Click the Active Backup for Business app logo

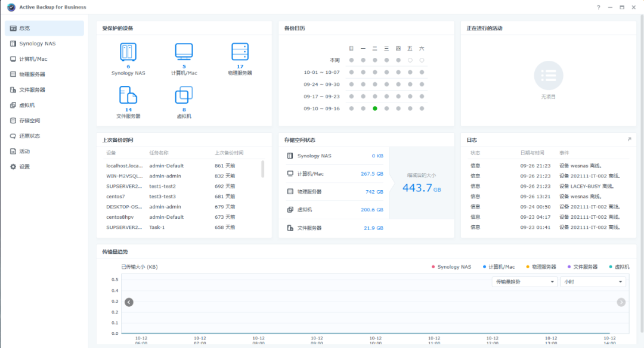(11, 7)
